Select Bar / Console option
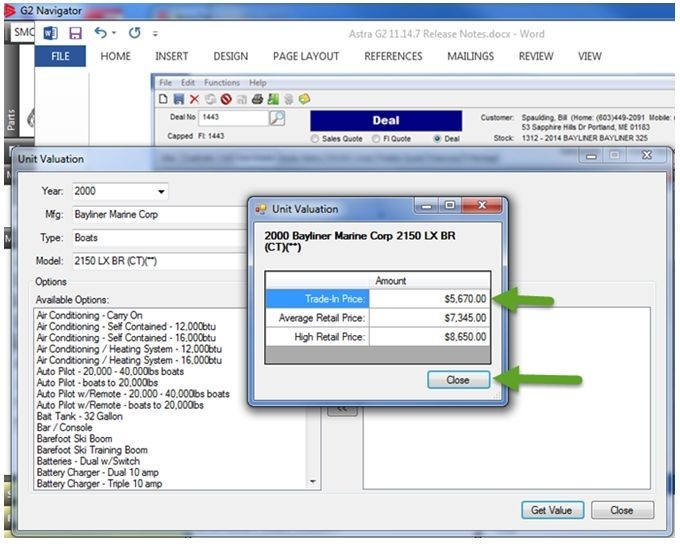 (x=65, y=428)
